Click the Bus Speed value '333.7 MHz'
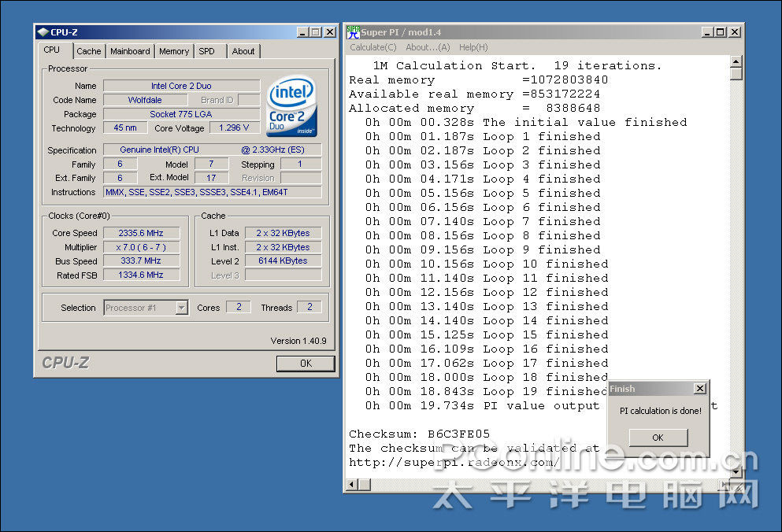This screenshot has width=782, height=532. point(141,260)
